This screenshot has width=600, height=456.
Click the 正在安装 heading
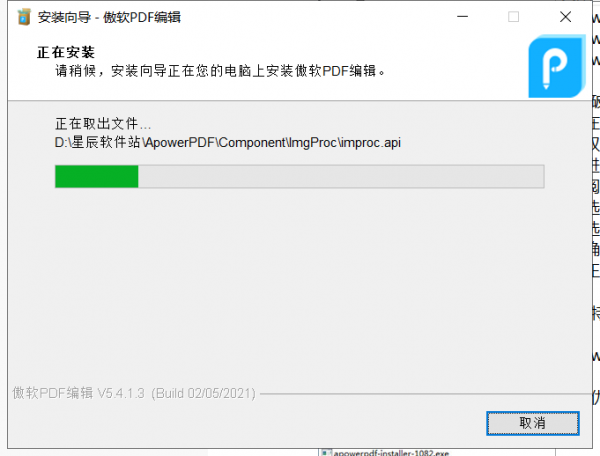point(66,52)
